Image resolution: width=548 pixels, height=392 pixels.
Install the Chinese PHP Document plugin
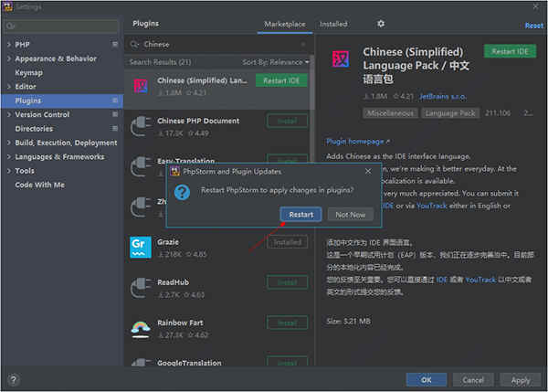tap(287, 121)
